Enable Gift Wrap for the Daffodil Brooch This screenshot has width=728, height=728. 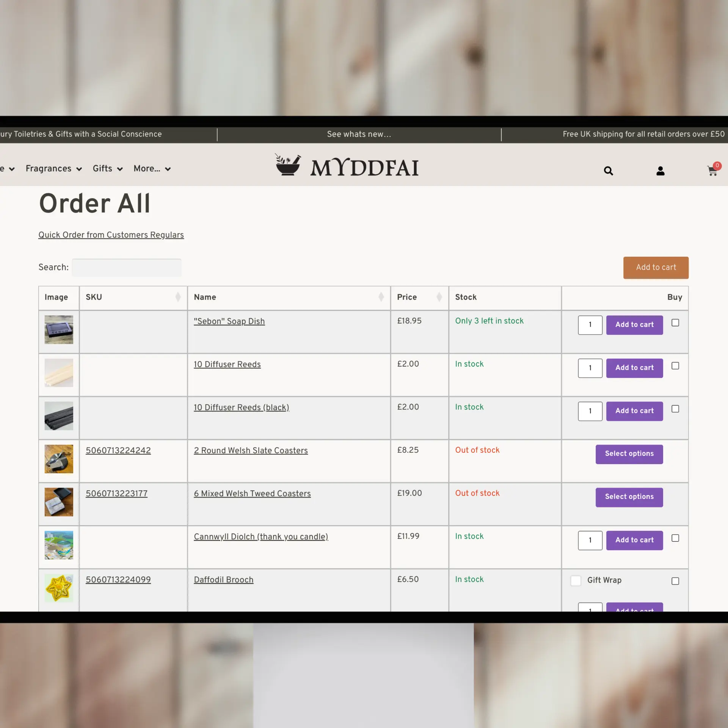[x=576, y=581]
